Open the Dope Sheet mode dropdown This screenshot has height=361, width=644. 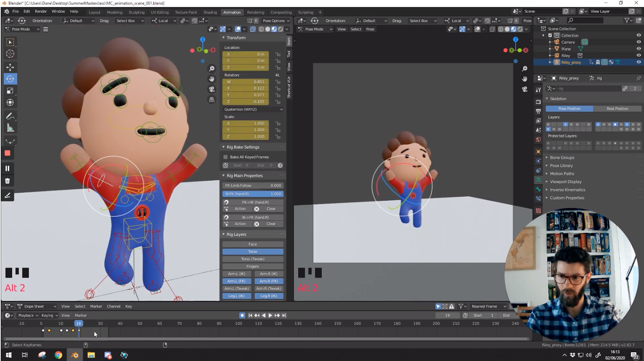pos(37,307)
